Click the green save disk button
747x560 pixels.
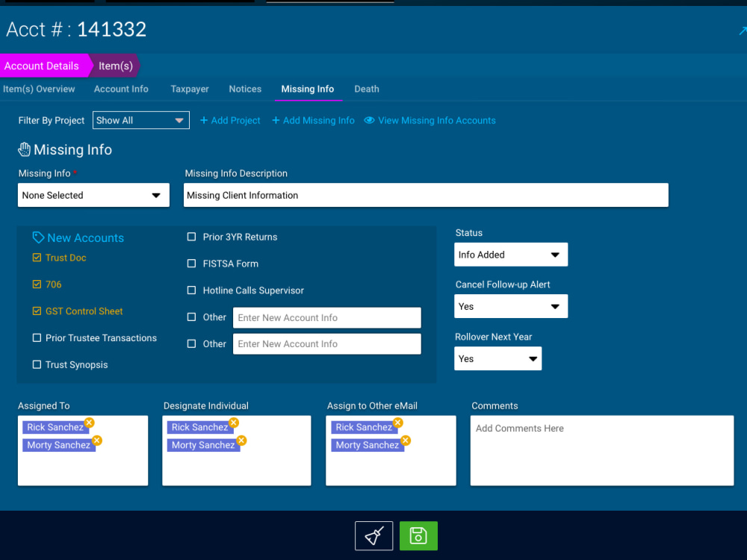(418, 535)
